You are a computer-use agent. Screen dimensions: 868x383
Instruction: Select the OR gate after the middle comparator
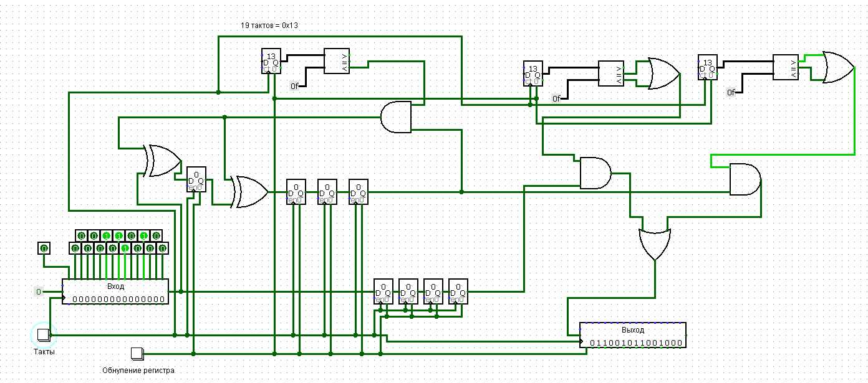664,73
